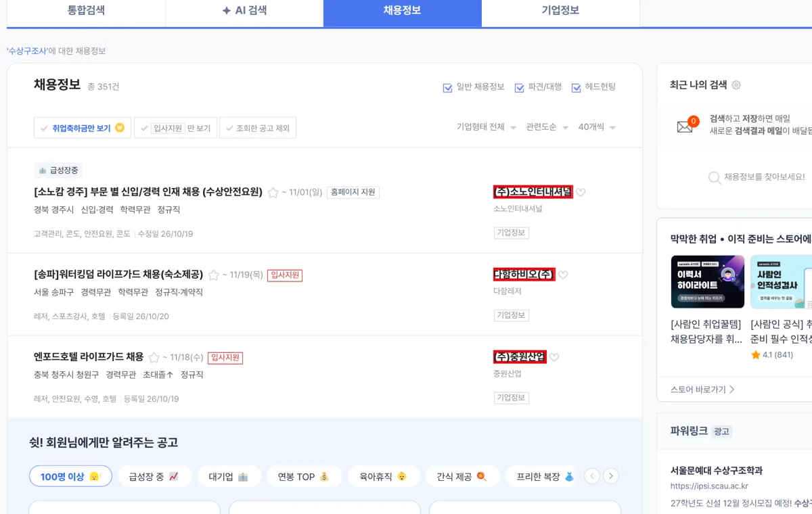Favorite company 다함하비오 with heart icon

point(563,275)
